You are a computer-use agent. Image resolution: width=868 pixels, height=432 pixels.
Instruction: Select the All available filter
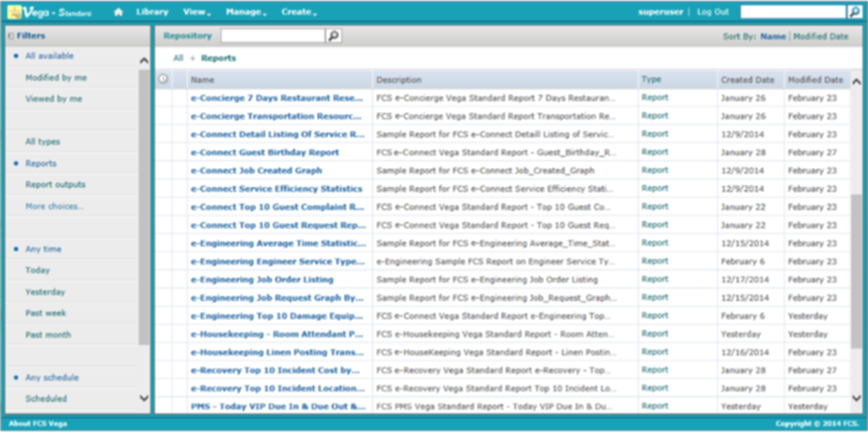click(49, 57)
